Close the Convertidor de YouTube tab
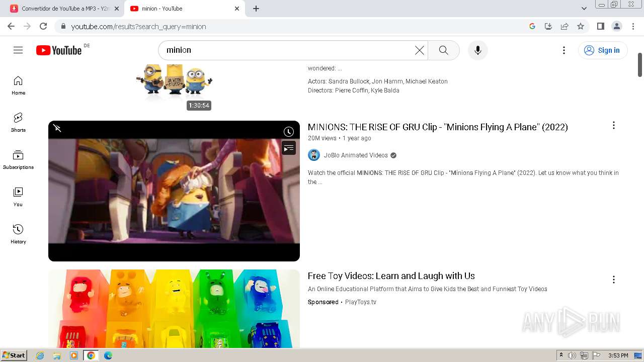Viewport: 644px width, 362px height. pos(117,9)
